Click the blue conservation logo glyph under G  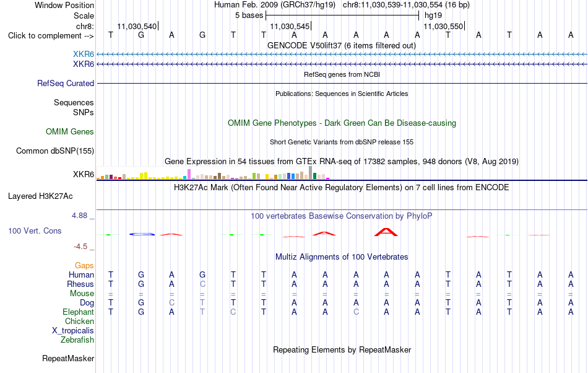pos(142,234)
